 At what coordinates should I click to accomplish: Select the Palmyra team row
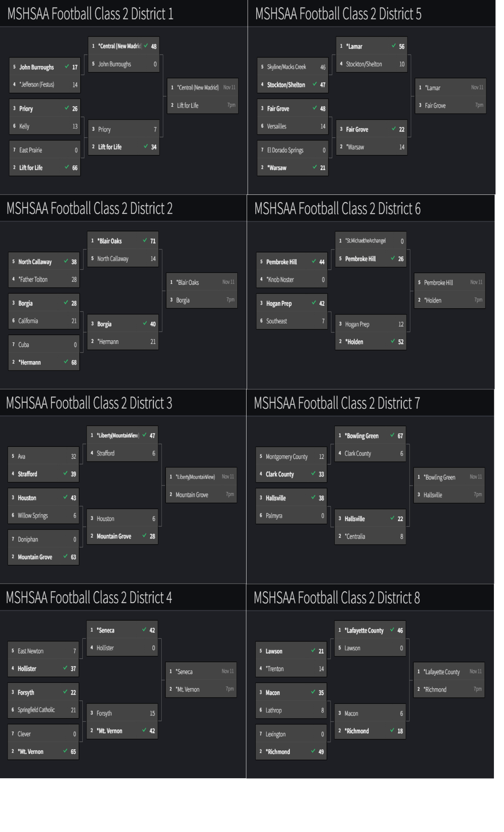pos(274,515)
